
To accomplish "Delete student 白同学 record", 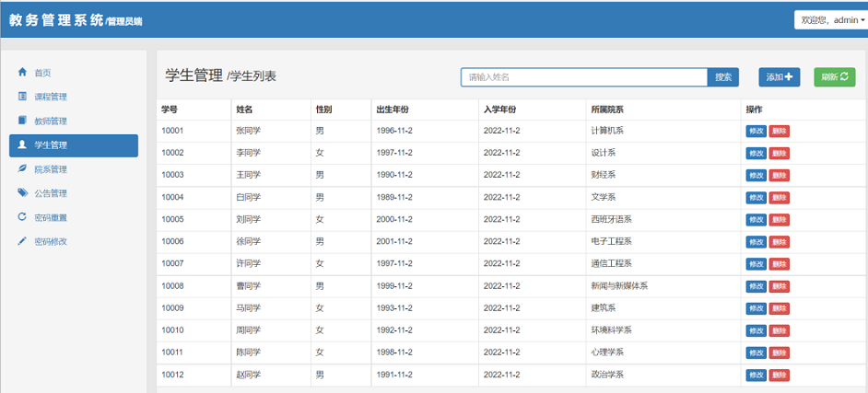I will pos(779,197).
